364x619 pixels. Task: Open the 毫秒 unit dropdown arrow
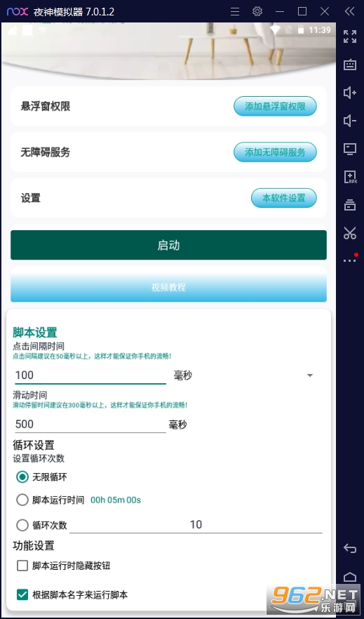point(310,375)
